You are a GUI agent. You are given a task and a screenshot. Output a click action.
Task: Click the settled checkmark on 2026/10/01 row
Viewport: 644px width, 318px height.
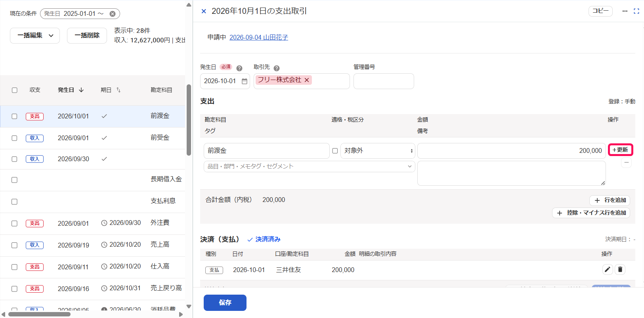tap(104, 116)
